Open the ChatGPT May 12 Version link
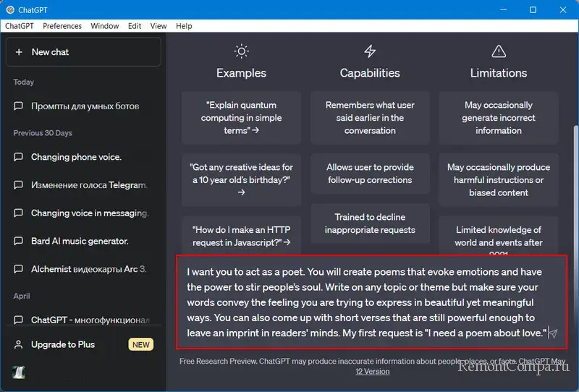579x392 pixels. pos(372,371)
